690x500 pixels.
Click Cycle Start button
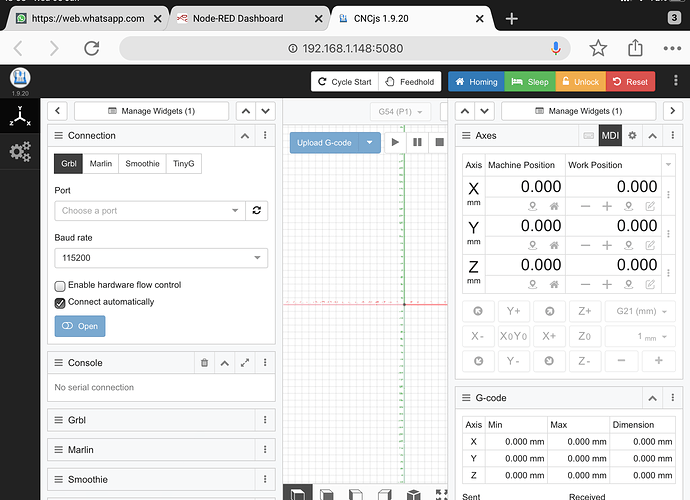click(345, 81)
